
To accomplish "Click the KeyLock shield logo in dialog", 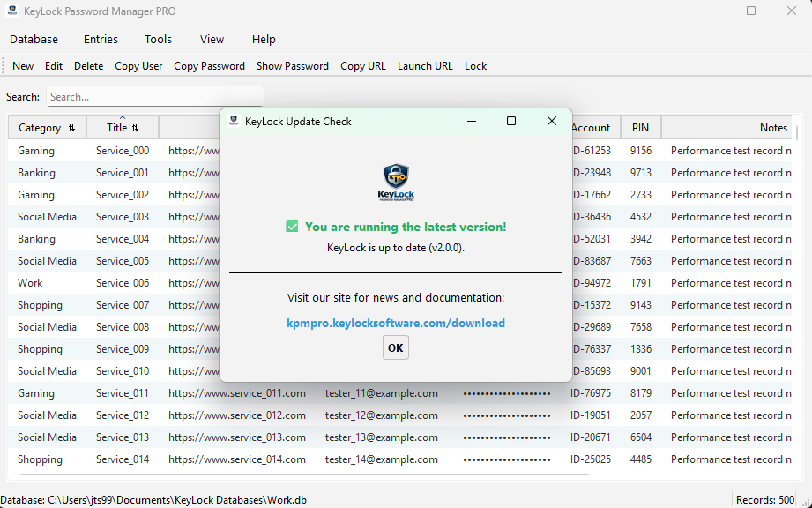I will click(396, 182).
